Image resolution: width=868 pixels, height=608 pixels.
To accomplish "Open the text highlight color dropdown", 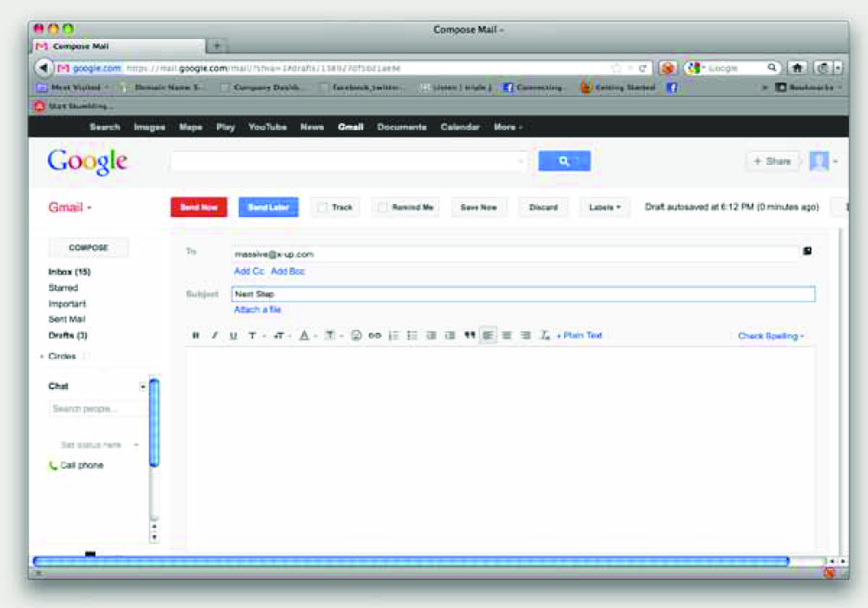I will click(333, 335).
